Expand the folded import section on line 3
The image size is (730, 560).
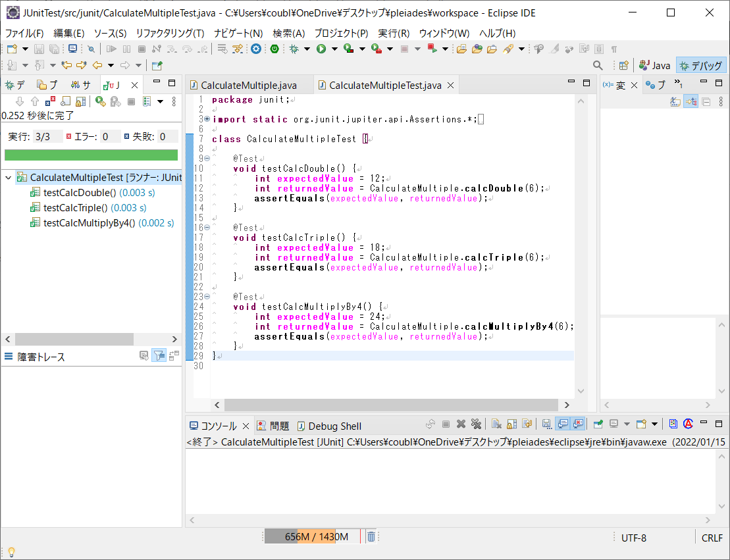(x=207, y=119)
